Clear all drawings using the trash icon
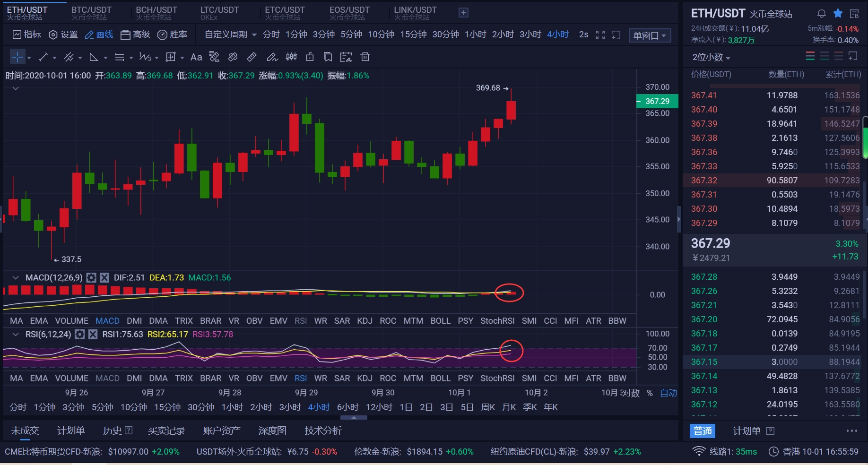The image size is (868, 465). 365,57
